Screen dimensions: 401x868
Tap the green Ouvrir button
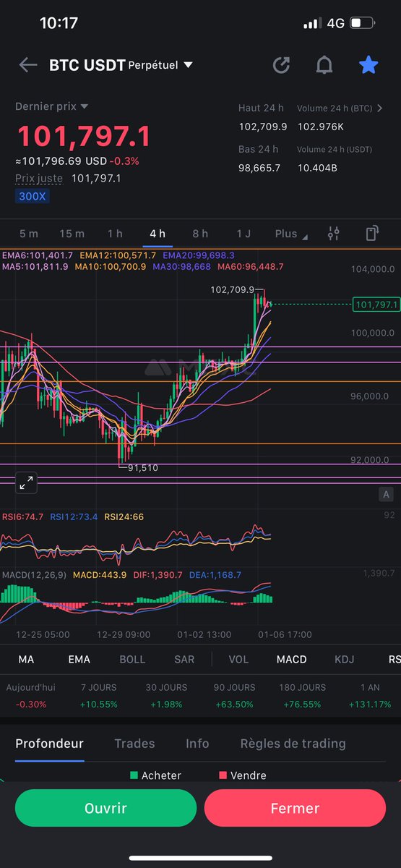(x=105, y=808)
